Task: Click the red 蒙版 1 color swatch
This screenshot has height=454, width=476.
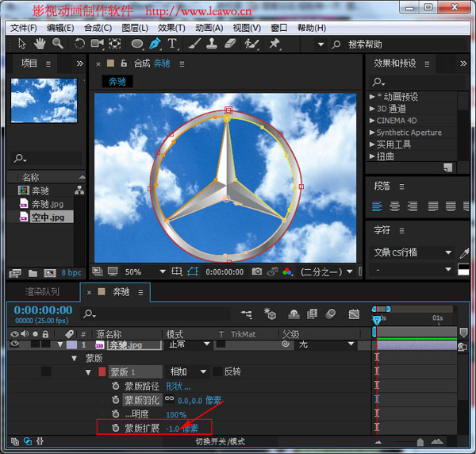Action: click(102, 371)
